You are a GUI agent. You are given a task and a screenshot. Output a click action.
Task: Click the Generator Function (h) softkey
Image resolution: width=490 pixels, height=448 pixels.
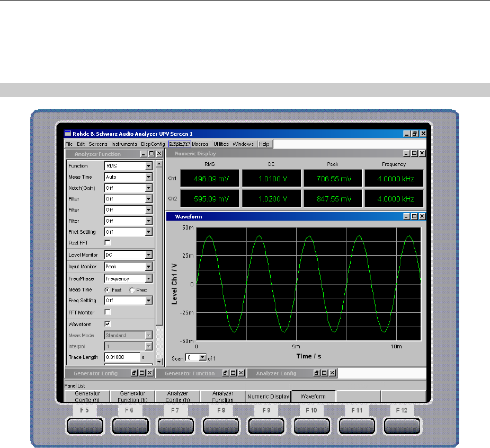pyautogui.click(x=132, y=397)
